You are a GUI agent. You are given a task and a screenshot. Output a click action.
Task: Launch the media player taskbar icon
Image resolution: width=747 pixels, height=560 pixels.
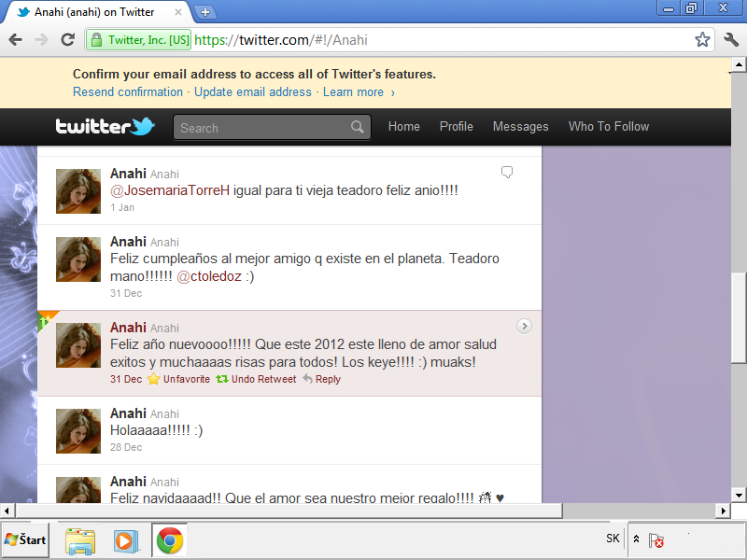point(126,541)
